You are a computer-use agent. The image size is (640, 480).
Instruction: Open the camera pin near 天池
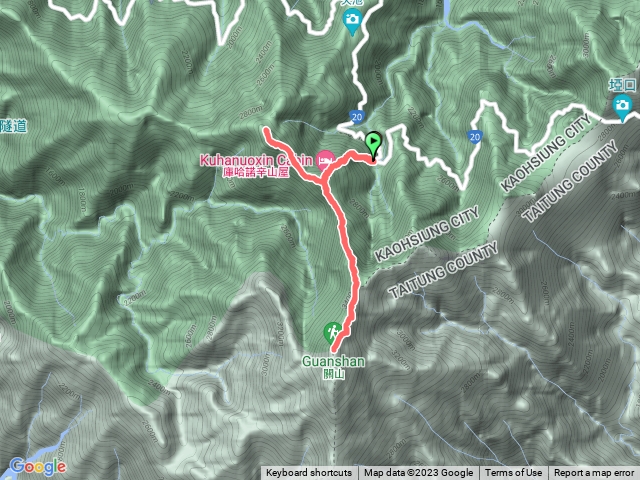[x=352, y=21]
